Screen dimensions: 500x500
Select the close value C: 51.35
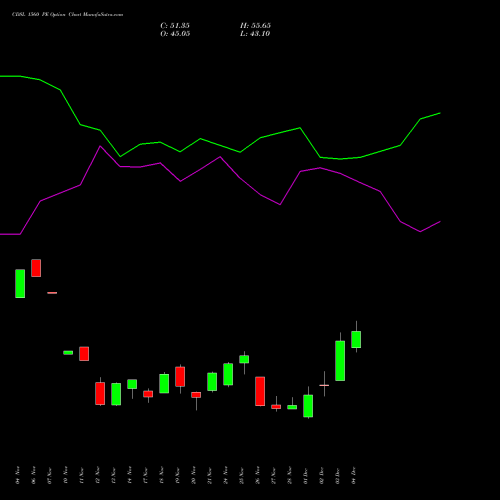(175, 26)
